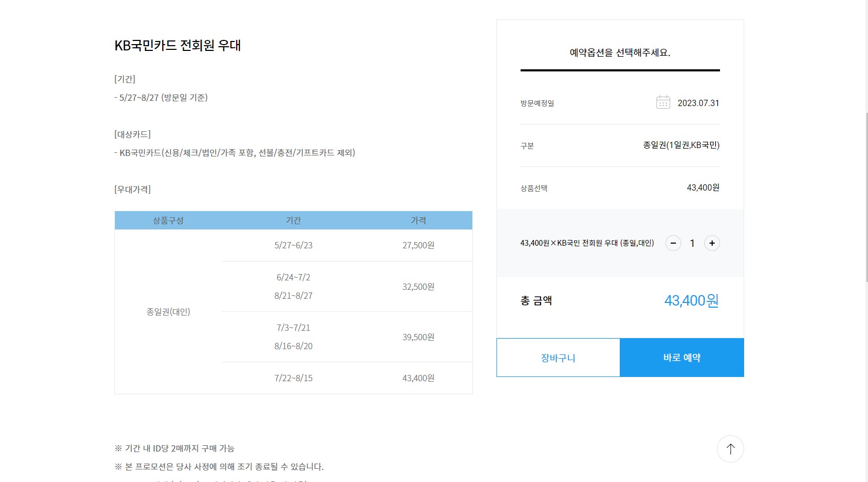Click the 5/27~6/23 period cell

click(x=293, y=245)
